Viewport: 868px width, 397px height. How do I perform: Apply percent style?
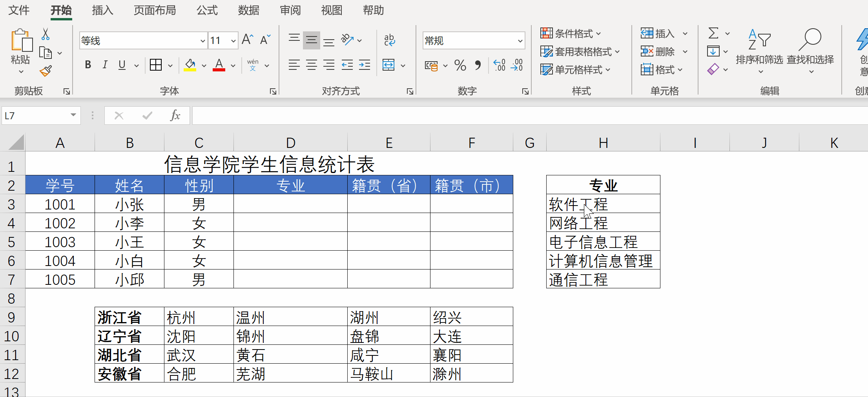(x=460, y=65)
